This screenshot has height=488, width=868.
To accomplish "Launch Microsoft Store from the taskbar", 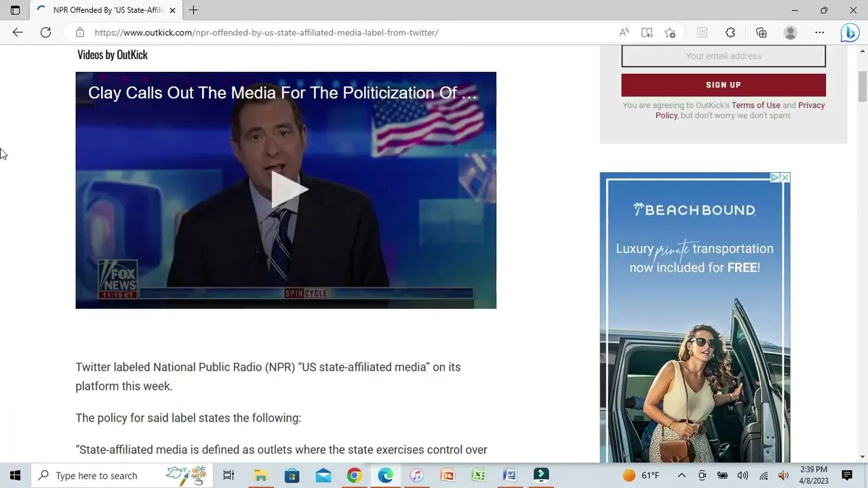I will (292, 475).
